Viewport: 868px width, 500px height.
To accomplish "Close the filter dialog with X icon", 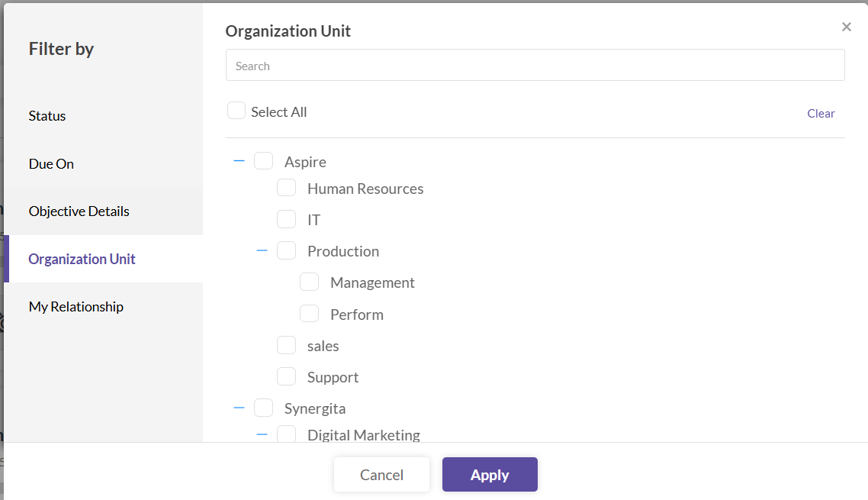I will click(x=846, y=27).
